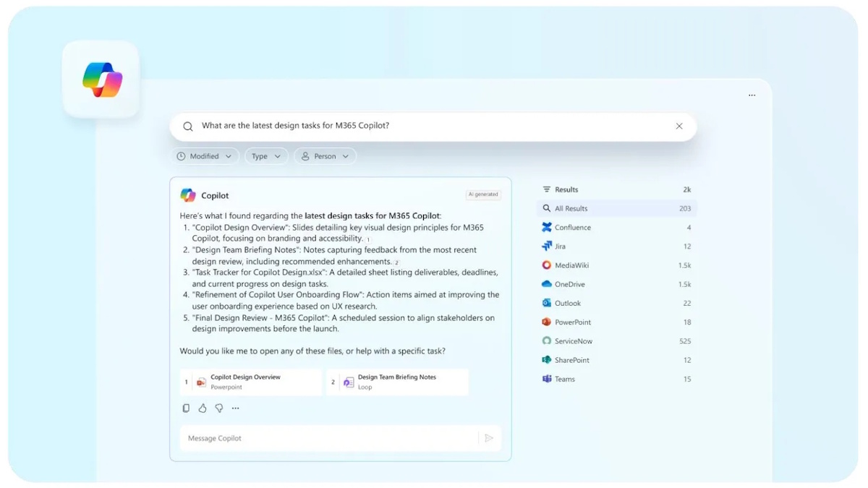Click the Loop icon on reference card

(349, 382)
